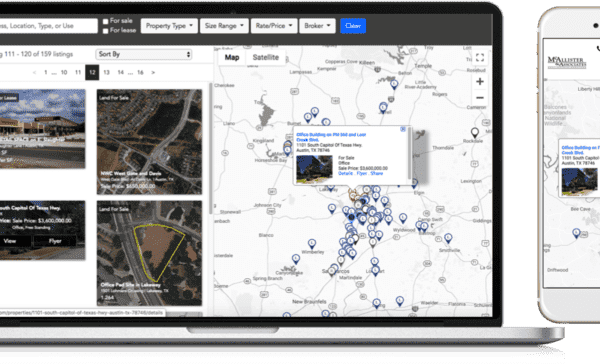Open the NWC West Gate land listing thumbnail
The image size is (600, 364).
click(149, 142)
